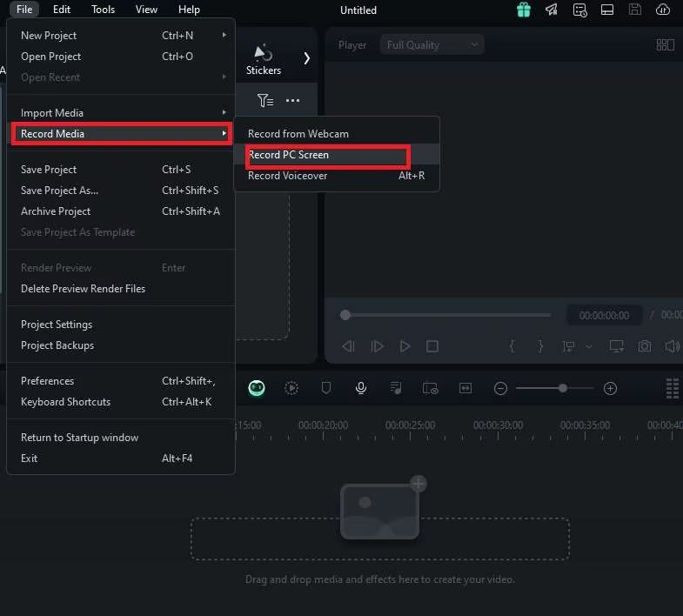
Task: Open the View menu
Action: click(x=146, y=10)
